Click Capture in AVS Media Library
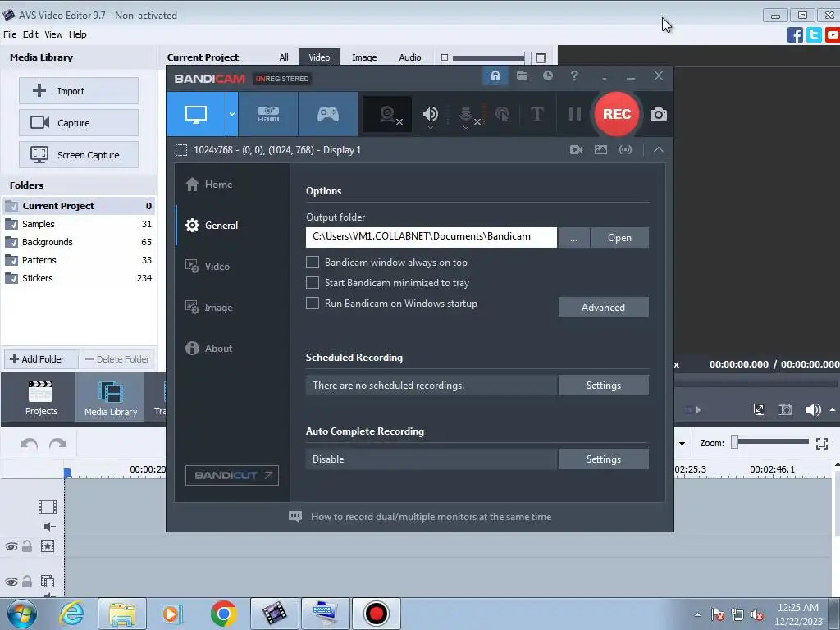This screenshot has height=630, width=840. tap(79, 123)
